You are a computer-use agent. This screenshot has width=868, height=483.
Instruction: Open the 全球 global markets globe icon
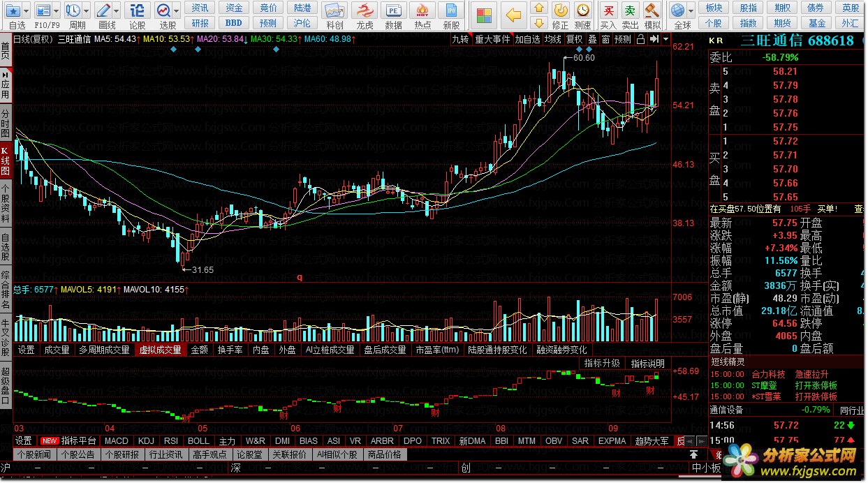(x=677, y=10)
